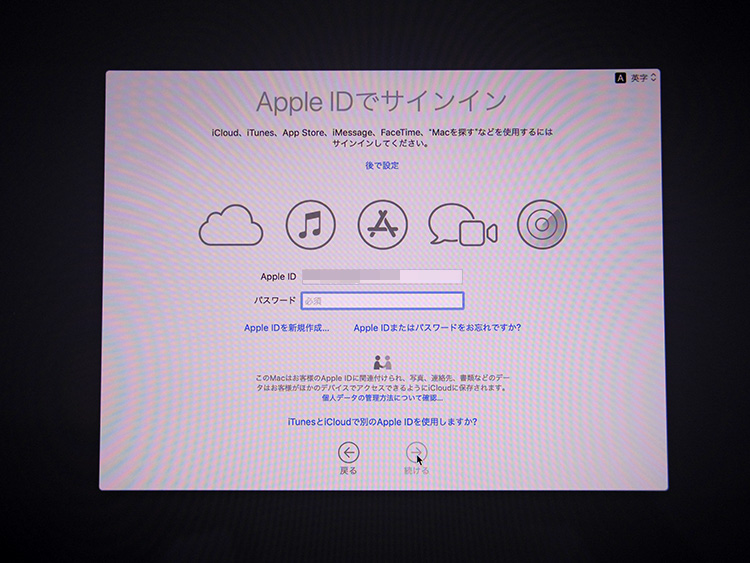The height and width of the screenshot is (563, 750).
Task: Click iTunesとiCloudで別のApple IDを使用しますか link
Action: point(382,422)
